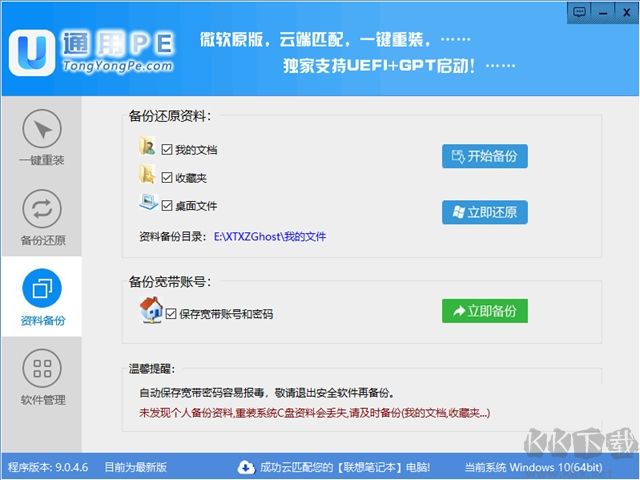This screenshot has width=640, height=480.
Task: Click the 通用PE U logo icon
Action: coord(32,53)
